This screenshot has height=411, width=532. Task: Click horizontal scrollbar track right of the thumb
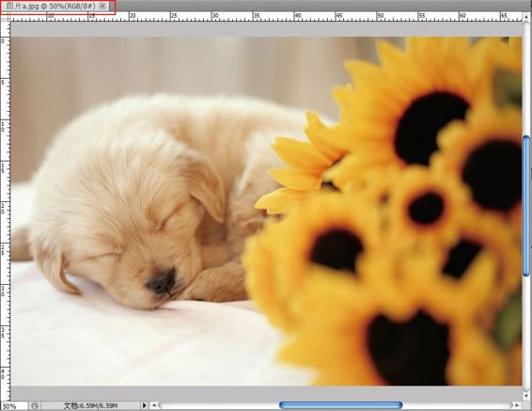click(x=458, y=405)
